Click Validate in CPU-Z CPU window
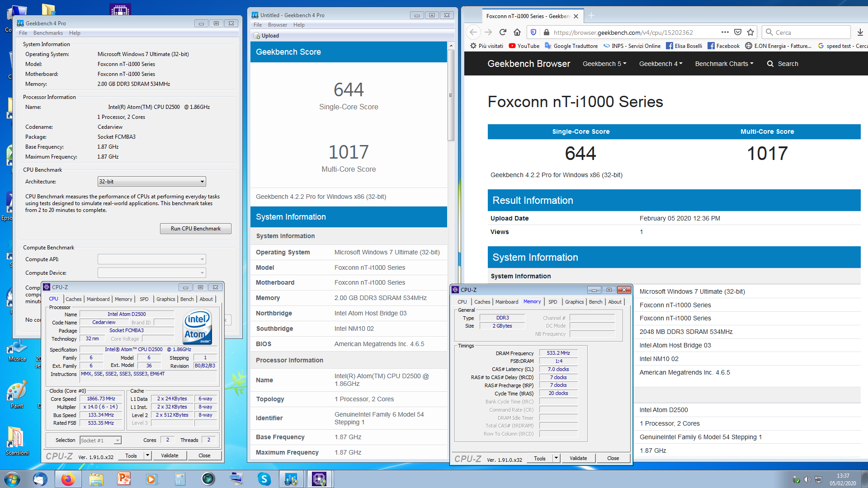The height and width of the screenshot is (488, 868). (170, 456)
